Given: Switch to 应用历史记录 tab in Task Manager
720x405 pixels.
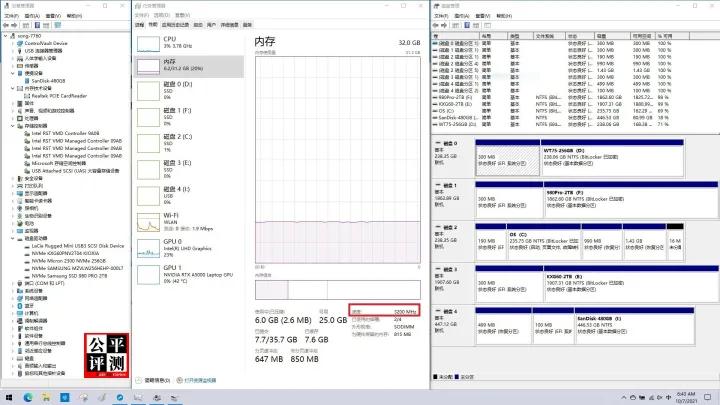Looking at the screenshot, I should (175, 25).
